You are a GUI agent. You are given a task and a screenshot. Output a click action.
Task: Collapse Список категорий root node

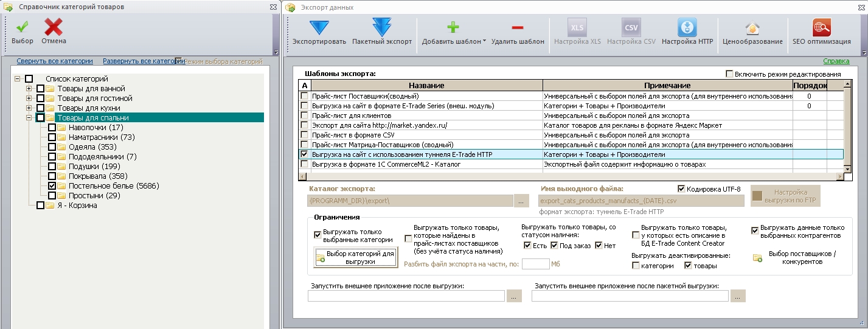pyautogui.click(x=17, y=79)
